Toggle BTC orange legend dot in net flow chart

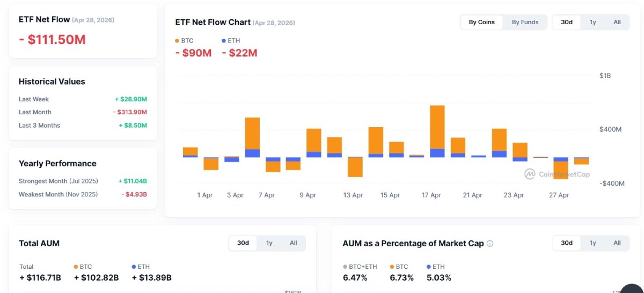tap(178, 41)
